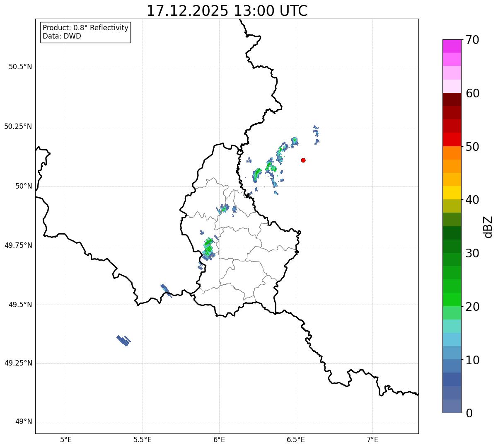Click the blue radar echo near 49.35°N 5.4°E
This screenshot has height=448, width=498.
(x=123, y=341)
